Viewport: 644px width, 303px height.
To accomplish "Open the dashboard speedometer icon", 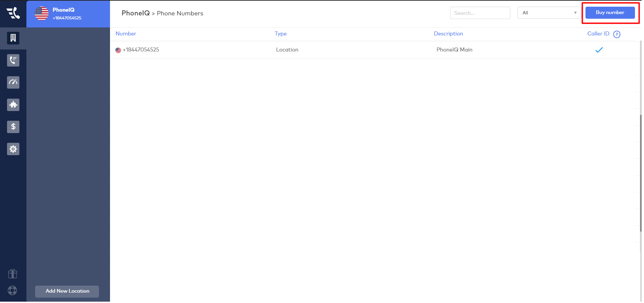I will 13,82.
